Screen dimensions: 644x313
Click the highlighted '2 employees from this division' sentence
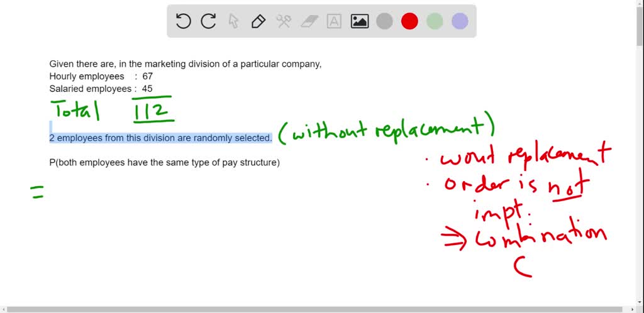[160, 138]
